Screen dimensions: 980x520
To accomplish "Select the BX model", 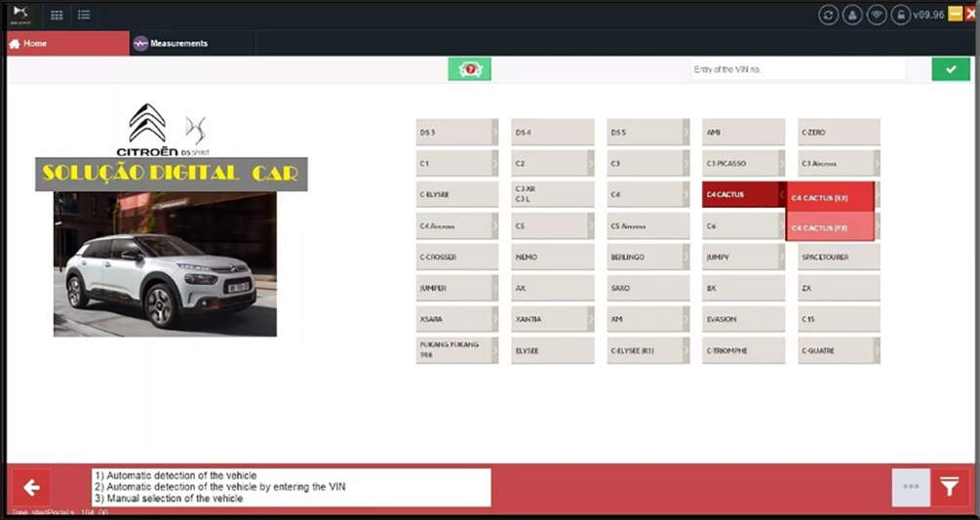I will (743, 288).
